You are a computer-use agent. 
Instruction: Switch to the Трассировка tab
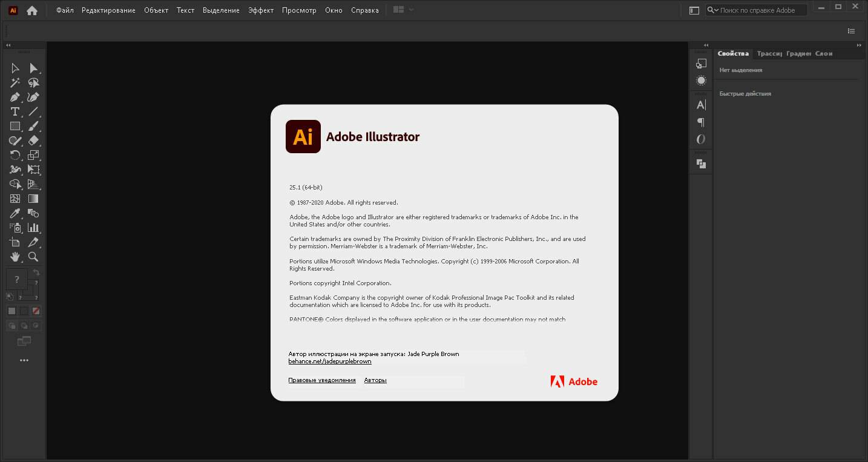[769, 53]
